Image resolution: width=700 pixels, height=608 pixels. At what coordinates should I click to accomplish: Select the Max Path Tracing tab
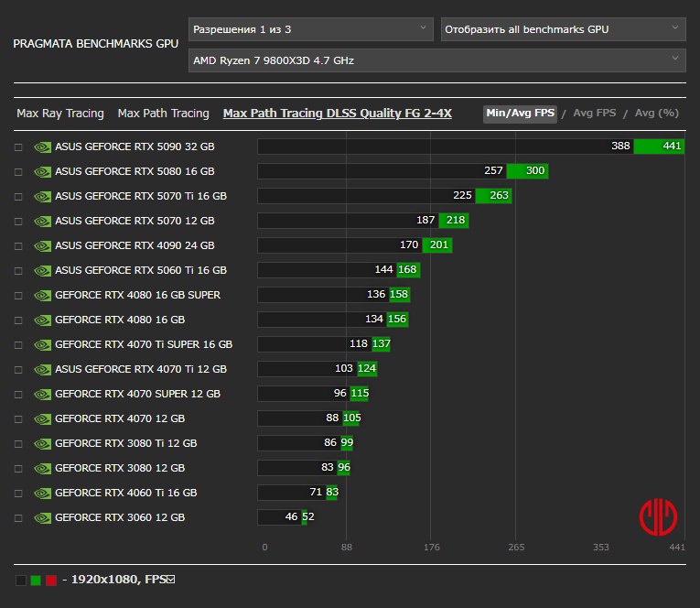point(163,114)
